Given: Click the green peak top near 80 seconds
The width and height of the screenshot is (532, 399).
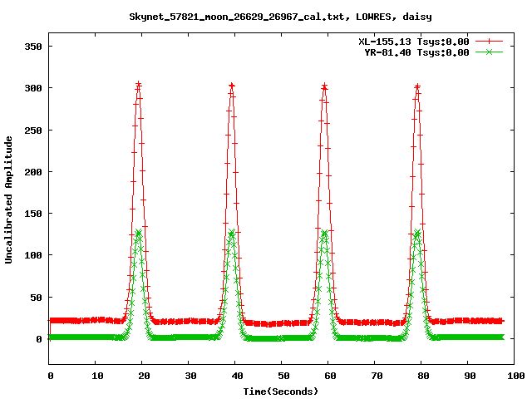Looking at the screenshot, I should pyautogui.click(x=417, y=233).
